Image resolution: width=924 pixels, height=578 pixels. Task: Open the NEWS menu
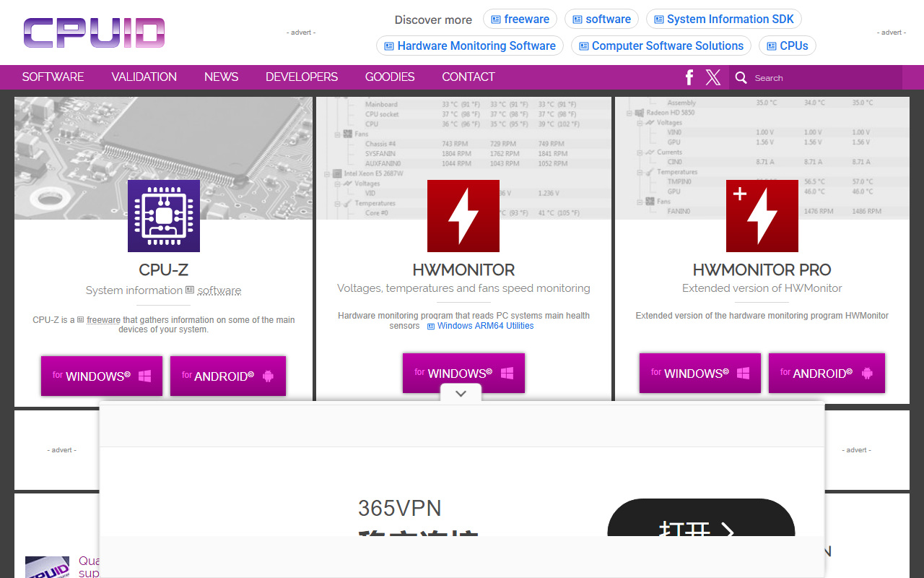(x=222, y=77)
